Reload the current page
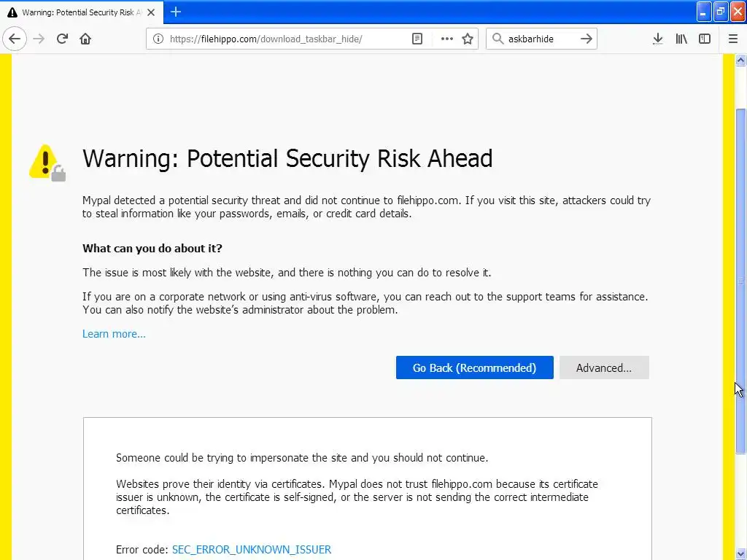The height and width of the screenshot is (560, 747). [62, 39]
